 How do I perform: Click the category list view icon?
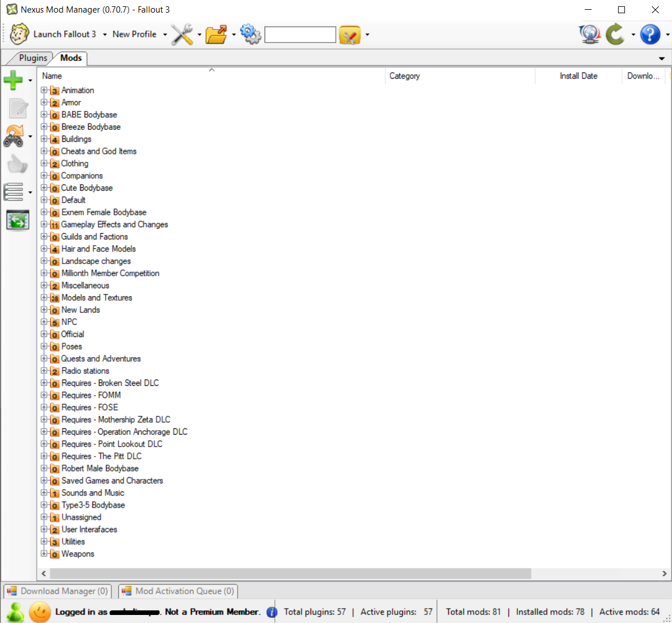pos(14,192)
